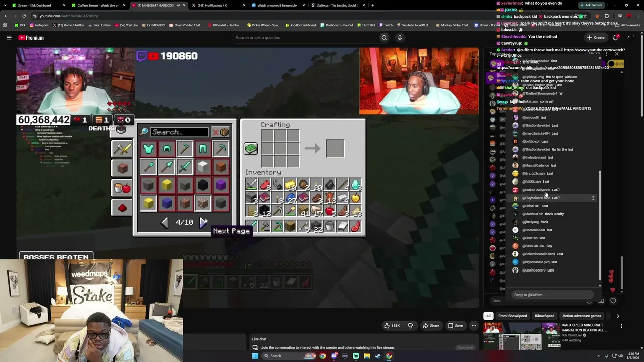Click the Create button

pyautogui.click(x=596, y=38)
